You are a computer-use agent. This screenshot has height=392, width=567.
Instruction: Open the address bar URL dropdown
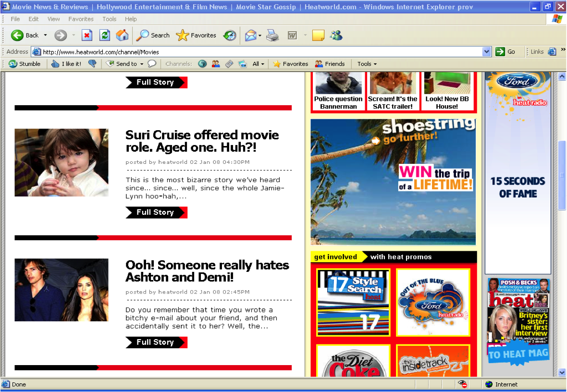tap(487, 52)
